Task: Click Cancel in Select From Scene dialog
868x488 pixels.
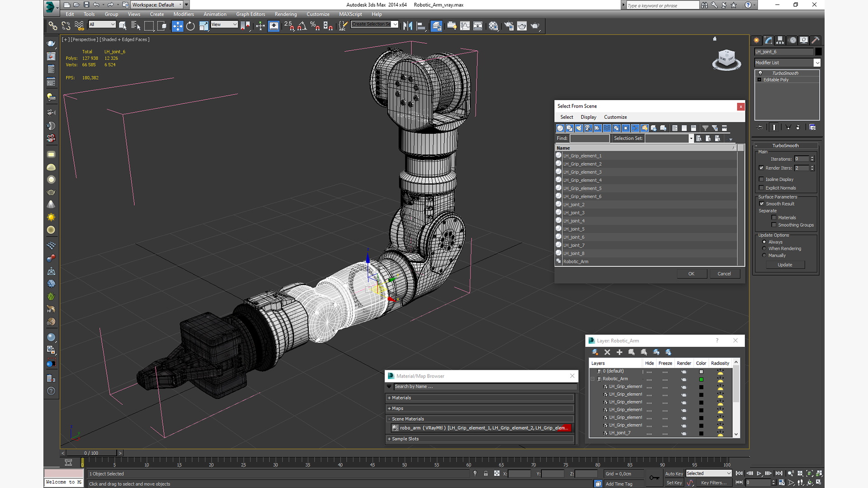Action: 724,274
